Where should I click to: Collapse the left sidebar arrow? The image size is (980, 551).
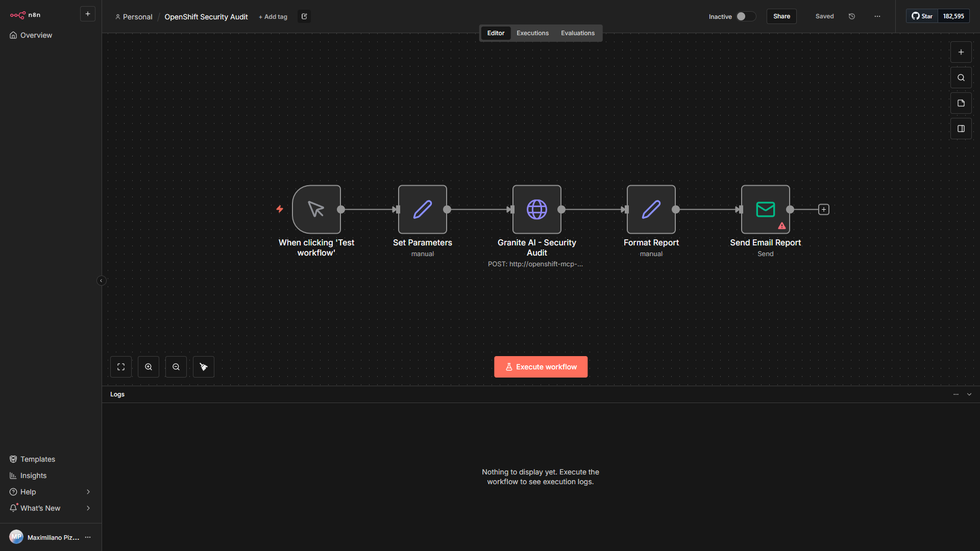[x=101, y=281]
